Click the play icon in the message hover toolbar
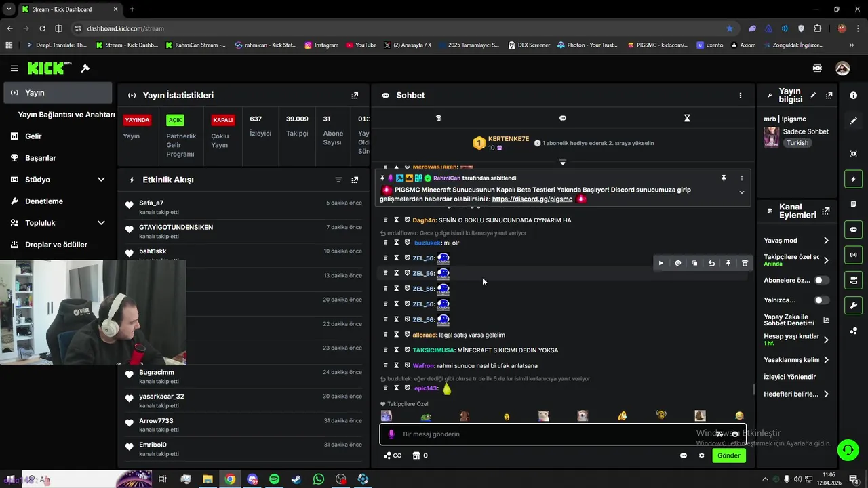The image size is (868, 488). click(661, 263)
